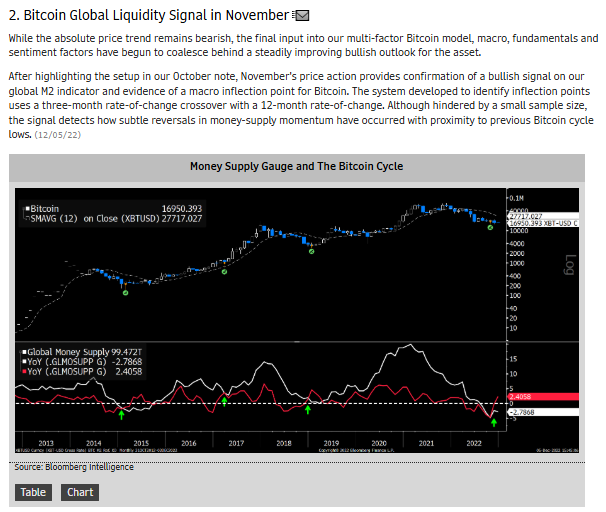Viewport: 606px width, 512px height.
Task: Click the 2017 label on time axis
Action: pos(236,443)
